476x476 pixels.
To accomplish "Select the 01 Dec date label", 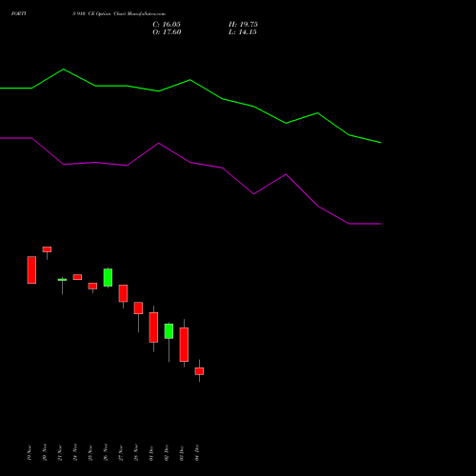I will click(151, 453).
